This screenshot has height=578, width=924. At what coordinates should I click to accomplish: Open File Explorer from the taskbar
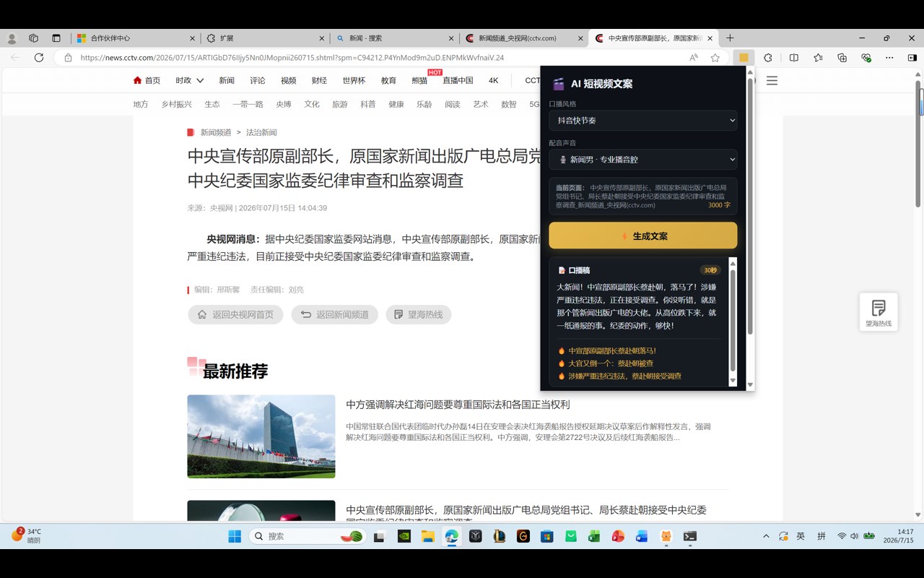point(427,536)
